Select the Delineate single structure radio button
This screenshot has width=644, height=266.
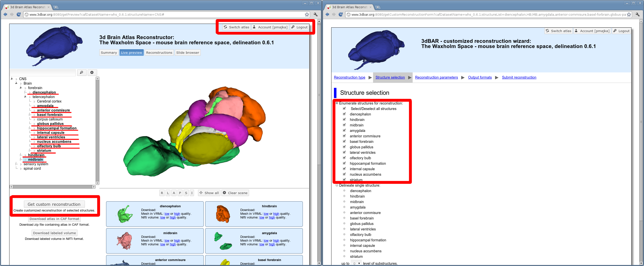tap(337, 185)
